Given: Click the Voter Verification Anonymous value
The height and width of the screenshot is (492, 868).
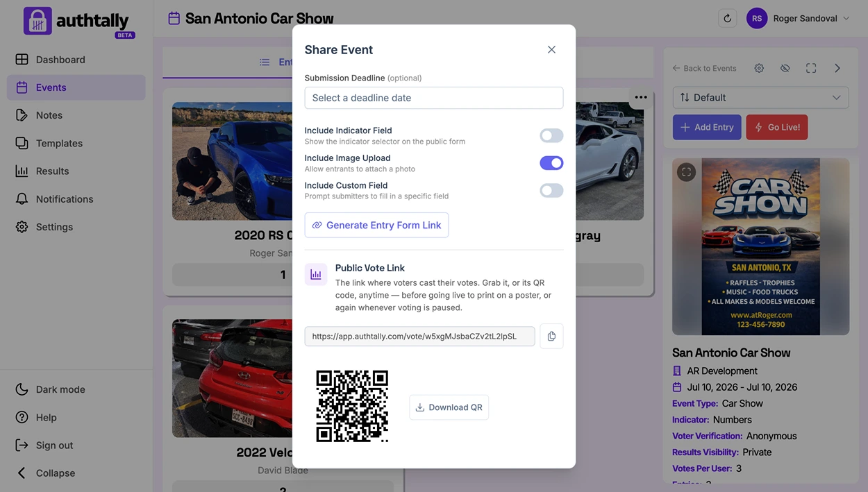Looking at the screenshot, I should (771, 436).
